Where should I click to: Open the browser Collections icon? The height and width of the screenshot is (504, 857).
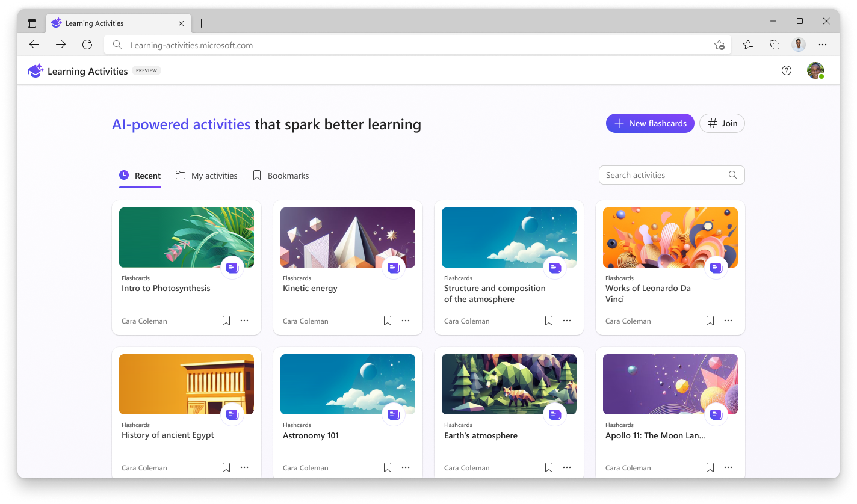(x=774, y=45)
